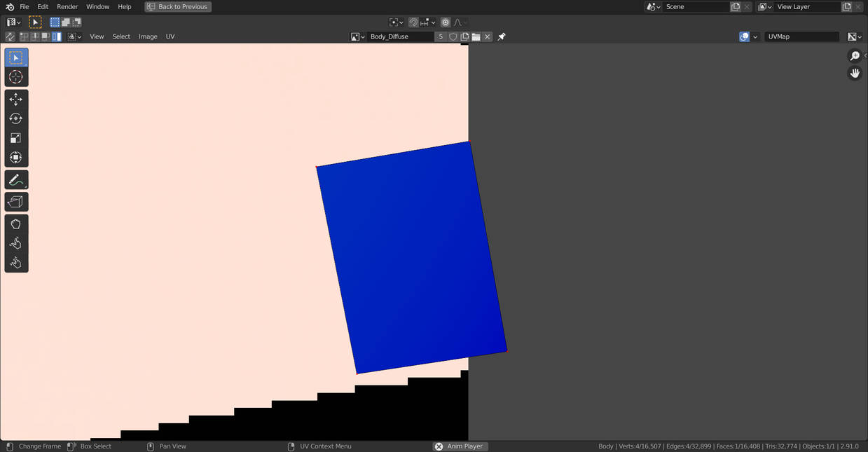Choose the Annotate tool
The width and height of the screenshot is (868, 452).
coord(16,180)
